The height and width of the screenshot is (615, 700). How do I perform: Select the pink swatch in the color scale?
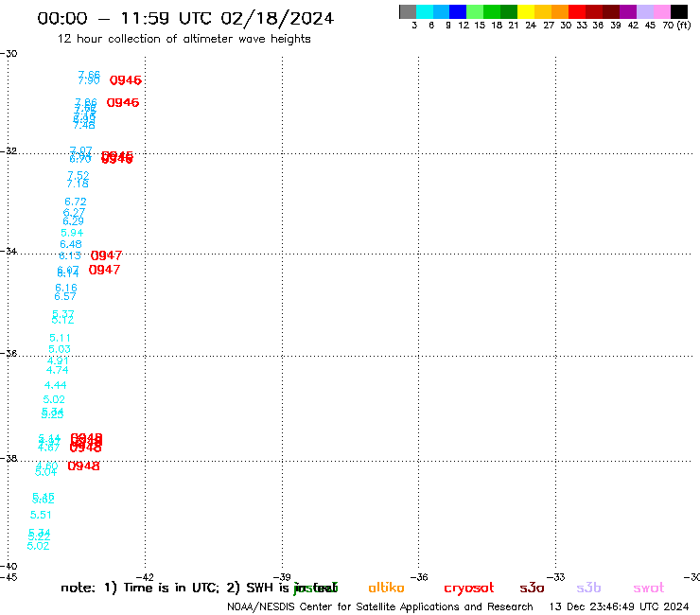coord(662,11)
